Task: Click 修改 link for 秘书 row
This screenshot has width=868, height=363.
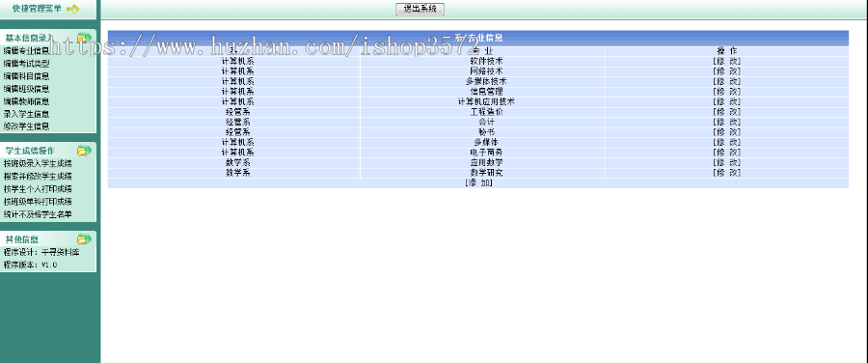Action: click(726, 132)
